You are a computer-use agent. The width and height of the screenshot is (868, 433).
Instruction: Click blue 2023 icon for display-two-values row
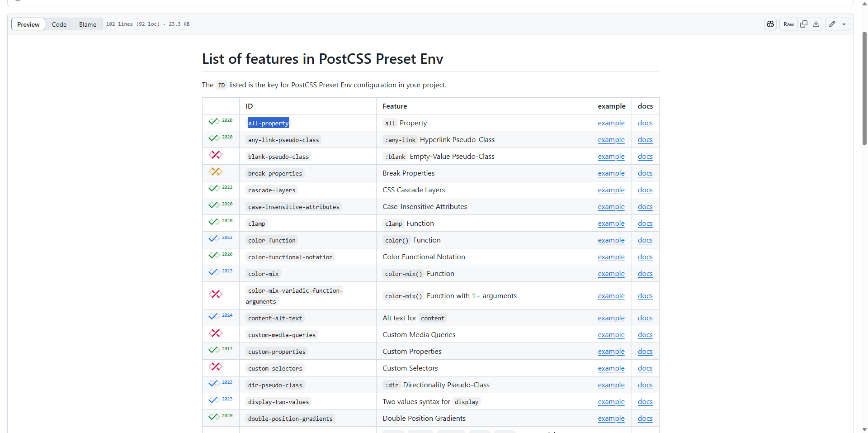pyautogui.click(x=220, y=400)
